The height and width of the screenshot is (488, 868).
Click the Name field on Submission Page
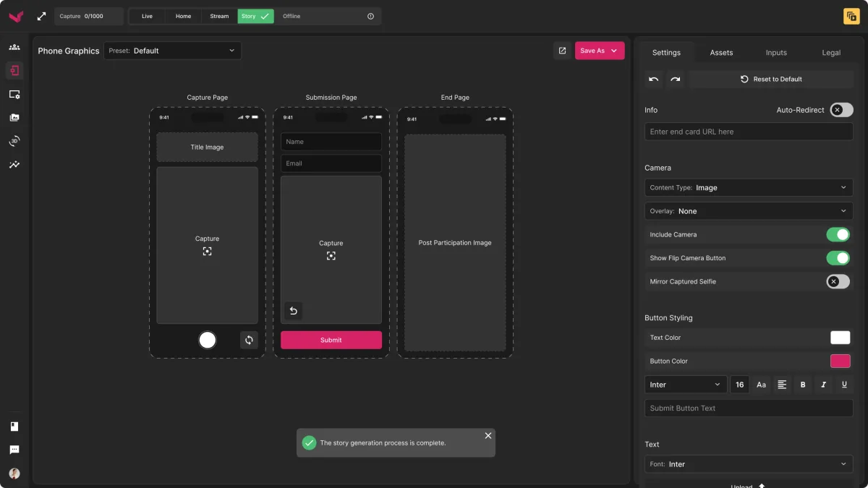click(x=331, y=142)
